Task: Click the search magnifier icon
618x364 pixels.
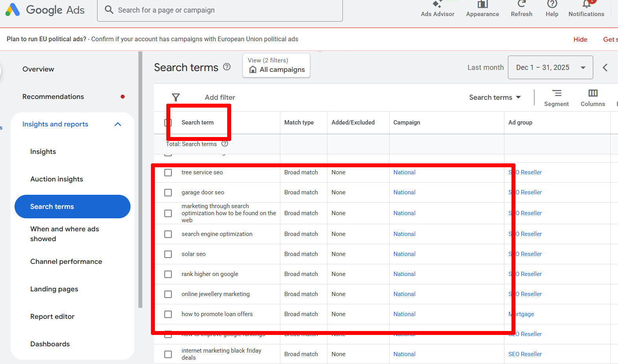Action: [109, 10]
